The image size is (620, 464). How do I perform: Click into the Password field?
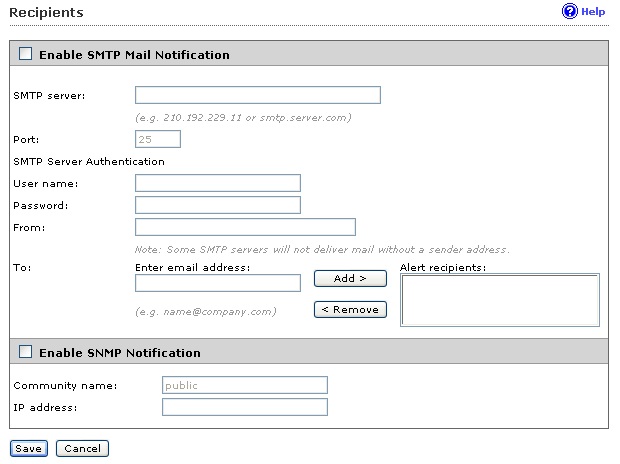(x=217, y=205)
